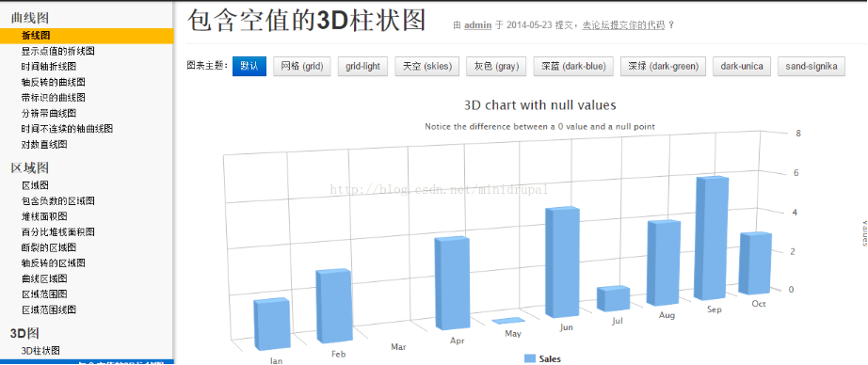
Task: Open the admin author link
Action: pyautogui.click(x=477, y=25)
